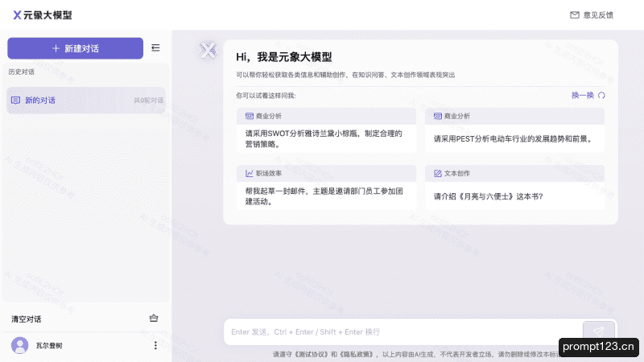Click the 职场效率 chart icon

[250, 173]
